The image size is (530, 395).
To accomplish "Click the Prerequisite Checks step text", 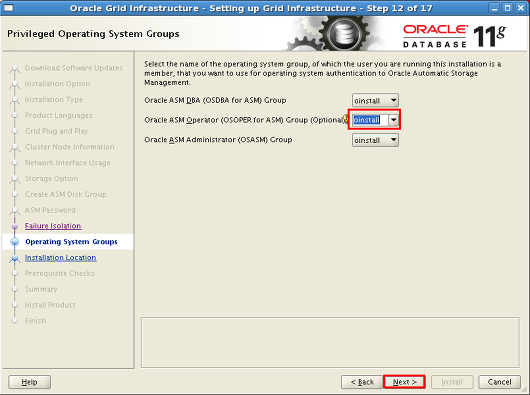I will point(59,273).
